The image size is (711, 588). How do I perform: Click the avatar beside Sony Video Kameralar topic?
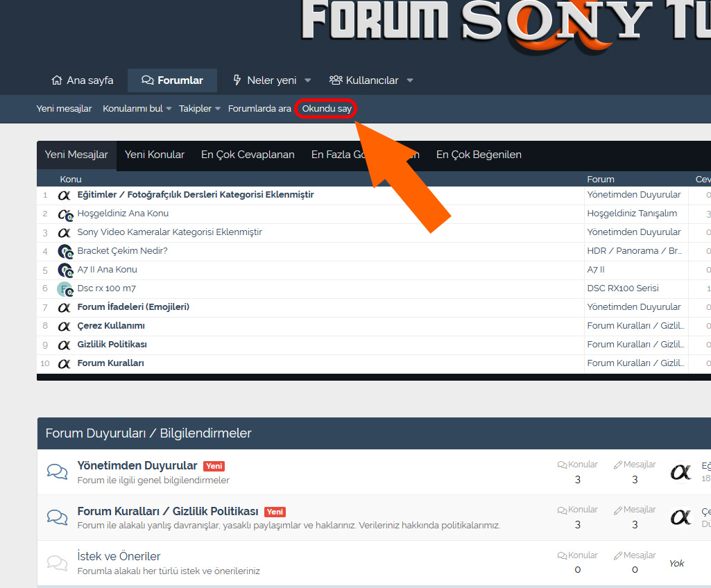[x=65, y=233]
